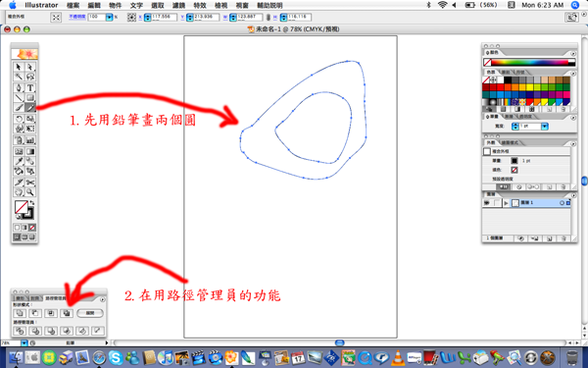Select the Eyedropper tool
Screen dimensions: 588x368
tap(19, 162)
